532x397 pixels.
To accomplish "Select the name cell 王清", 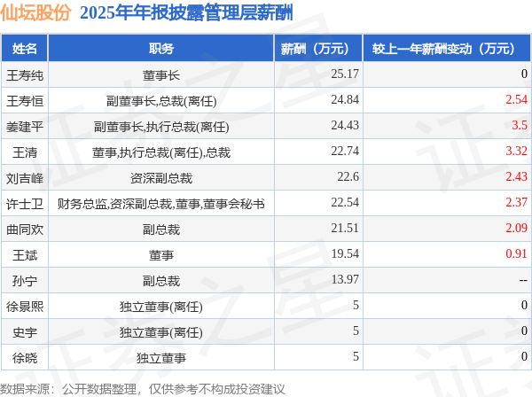I will pos(25,152).
